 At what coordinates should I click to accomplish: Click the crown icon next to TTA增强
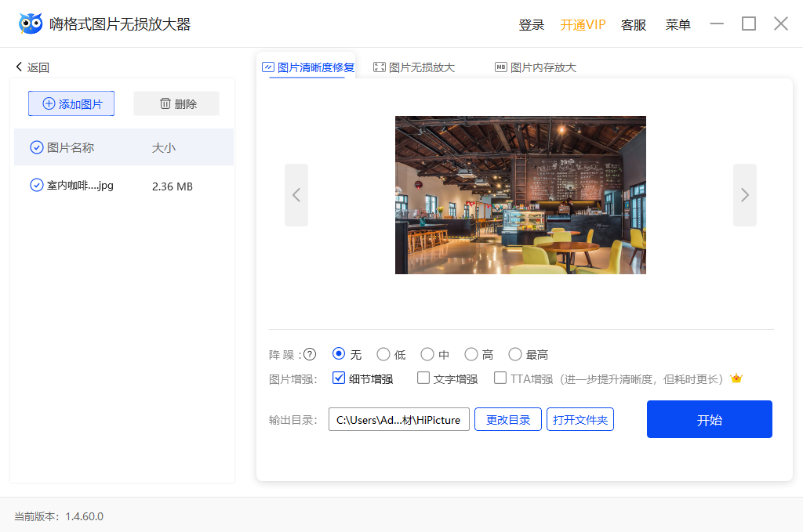point(736,378)
